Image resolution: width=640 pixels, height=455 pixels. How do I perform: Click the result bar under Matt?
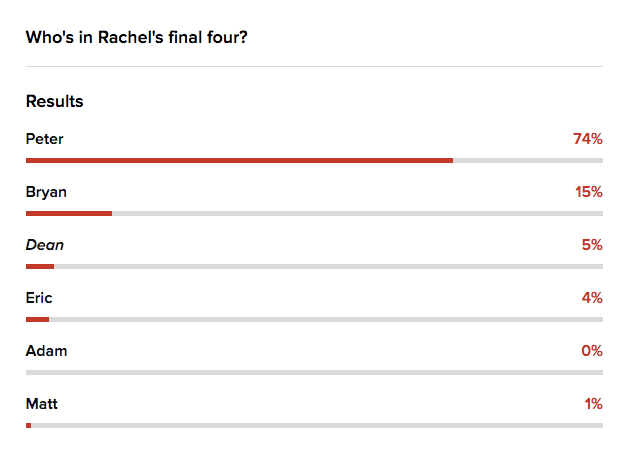314,425
